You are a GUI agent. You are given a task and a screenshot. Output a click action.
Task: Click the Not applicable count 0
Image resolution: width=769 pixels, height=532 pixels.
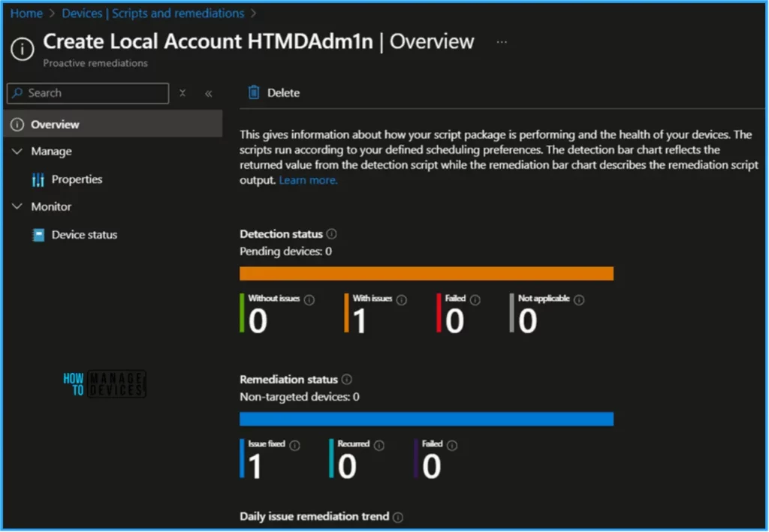click(527, 321)
